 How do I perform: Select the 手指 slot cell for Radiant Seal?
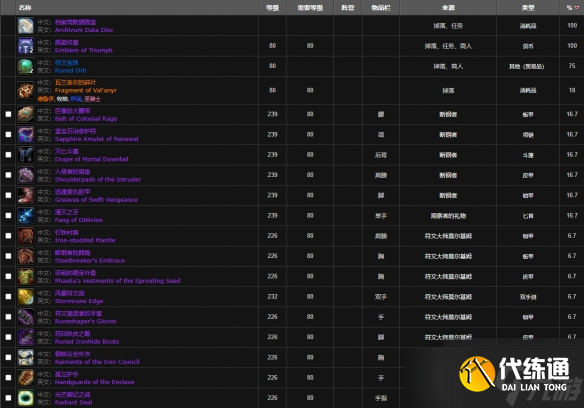(381, 398)
